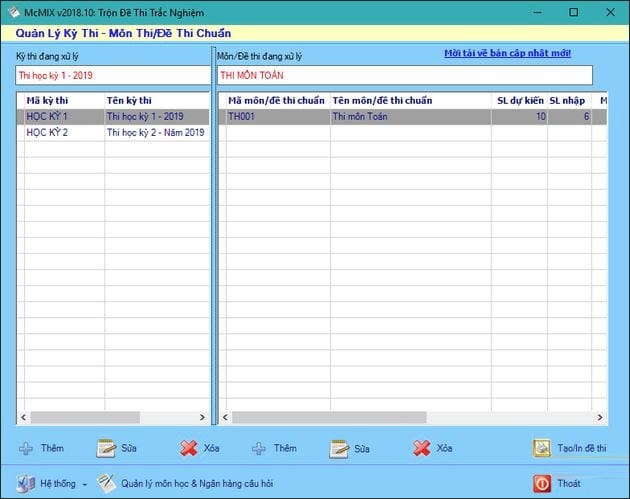This screenshot has width=630, height=499.
Task: Click the Sửa notepad icon for subjects
Action: (339, 448)
